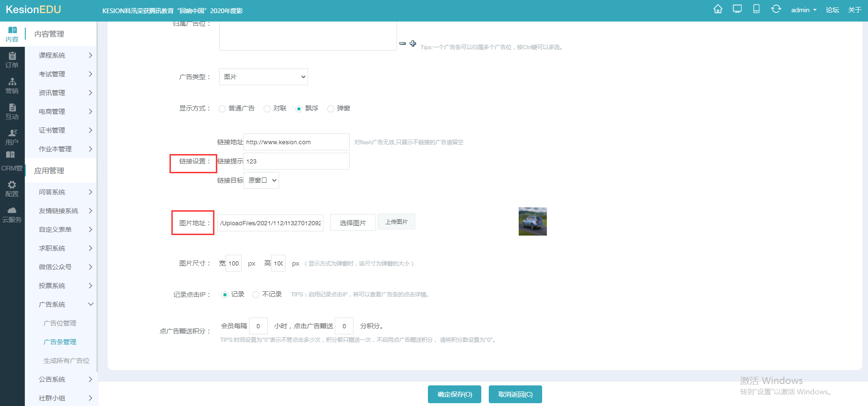Select the 弹窗 popup display mode
The height and width of the screenshot is (406, 868).
click(331, 109)
